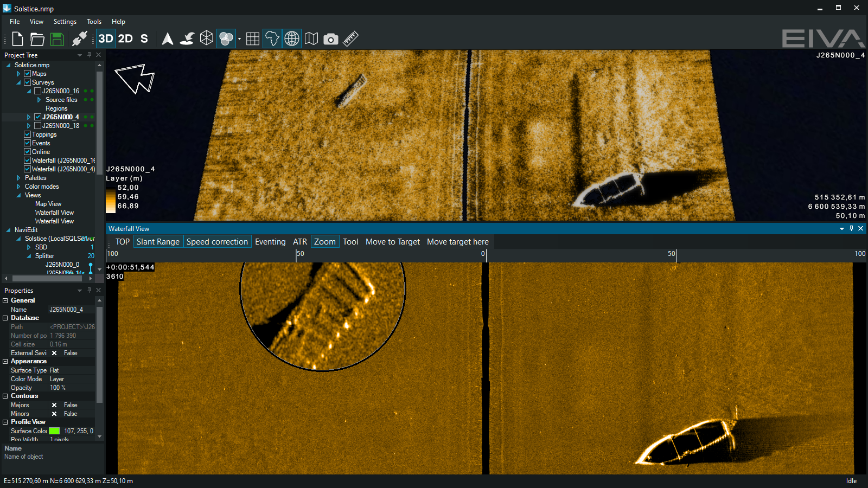
Task: Uncheck the Events checkbox
Action: (x=28, y=143)
